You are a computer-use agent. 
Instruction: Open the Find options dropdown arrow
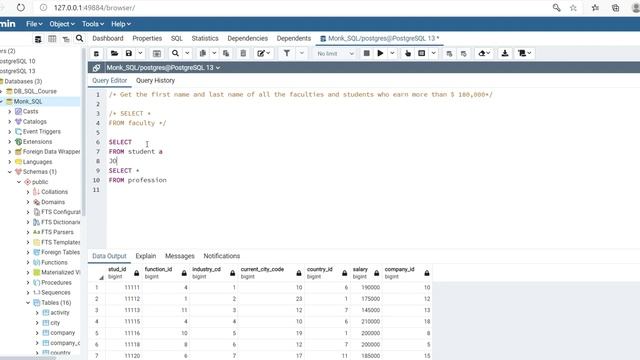(187, 53)
